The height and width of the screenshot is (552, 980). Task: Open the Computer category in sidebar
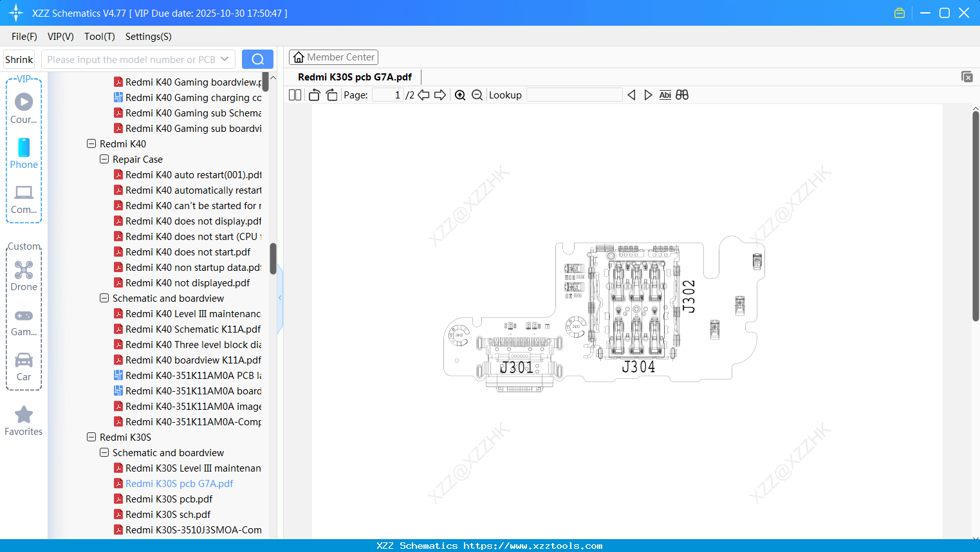click(x=24, y=199)
